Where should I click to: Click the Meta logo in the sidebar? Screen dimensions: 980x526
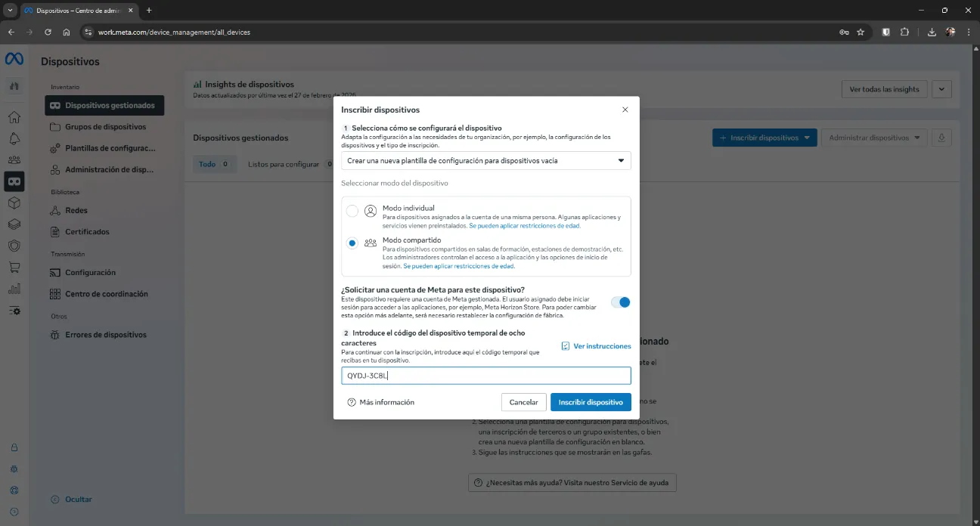coord(14,59)
